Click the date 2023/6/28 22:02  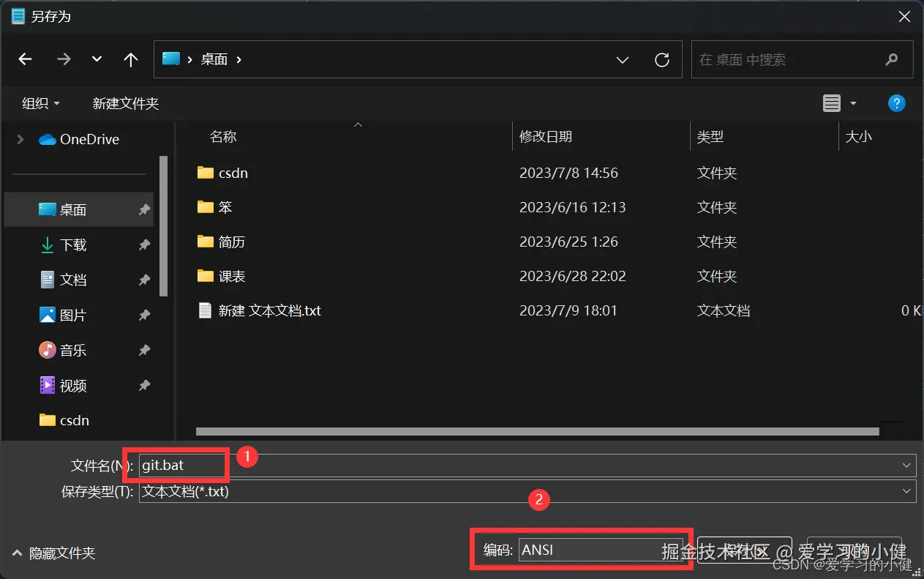click(572, 276)
